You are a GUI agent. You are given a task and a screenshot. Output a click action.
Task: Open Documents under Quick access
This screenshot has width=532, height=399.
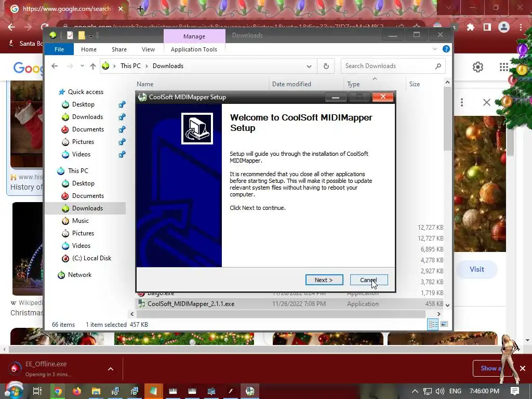[x=88, y=129]
